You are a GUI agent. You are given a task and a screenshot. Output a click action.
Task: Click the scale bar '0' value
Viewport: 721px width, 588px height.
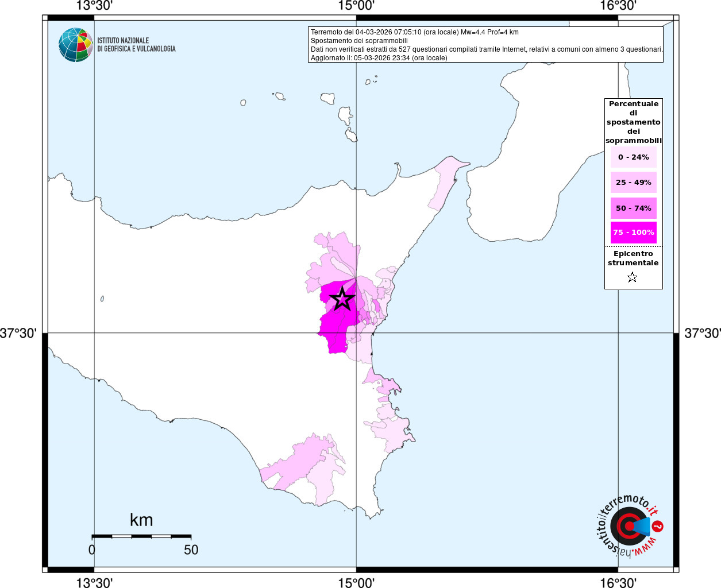pos(92,550)
